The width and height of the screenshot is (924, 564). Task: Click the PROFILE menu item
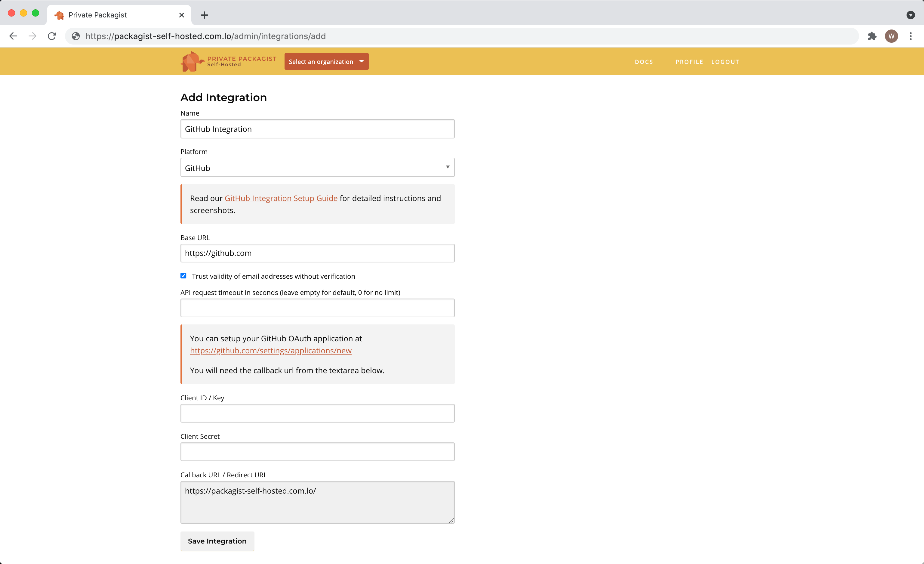pyautogui.click(x=689, y=61)
